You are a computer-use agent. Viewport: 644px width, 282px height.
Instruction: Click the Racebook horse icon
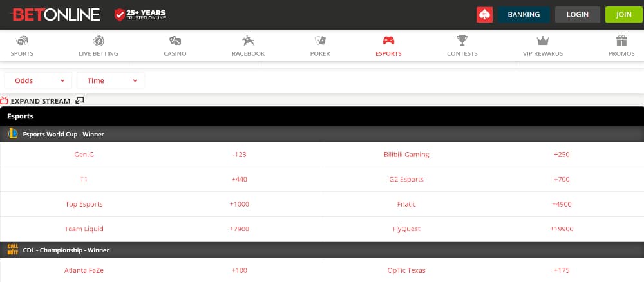coord(248,41)
